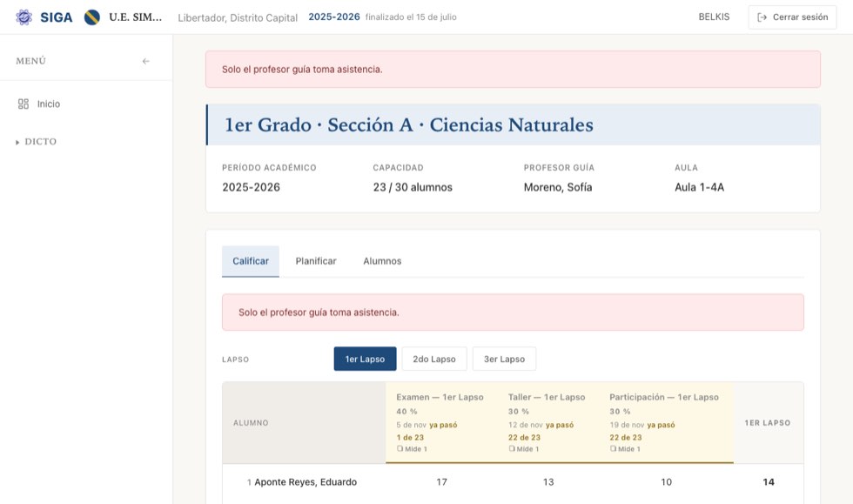Open Inicio from the sidebar
Viewport: 853px width, 504px height.
click(x=49, y=104)
